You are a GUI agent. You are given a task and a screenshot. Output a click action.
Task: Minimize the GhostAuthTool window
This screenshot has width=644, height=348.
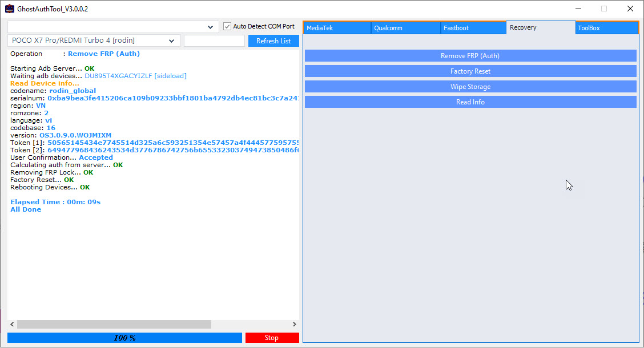pos(578,9)
